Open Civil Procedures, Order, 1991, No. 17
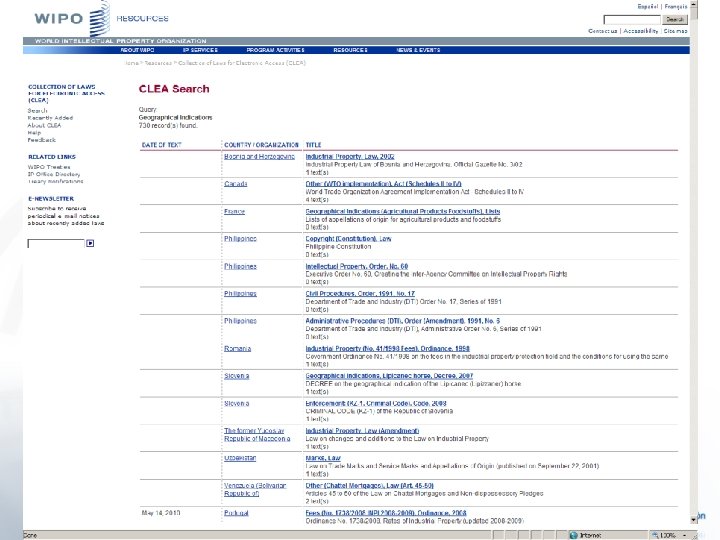The image size is (720, 540). 360,293
